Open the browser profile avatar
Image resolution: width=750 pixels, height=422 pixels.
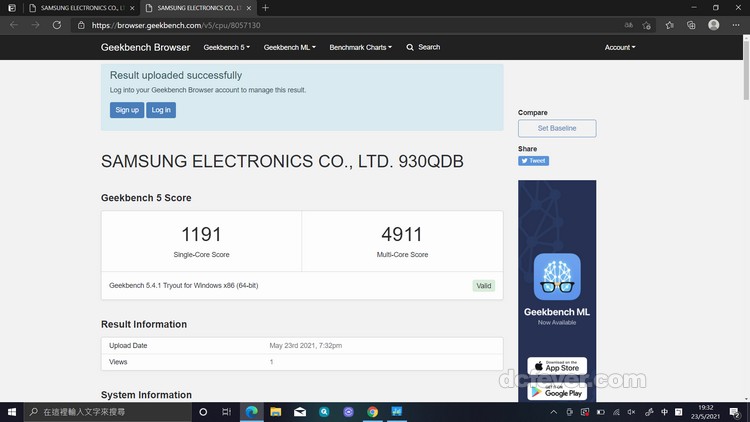714,25
